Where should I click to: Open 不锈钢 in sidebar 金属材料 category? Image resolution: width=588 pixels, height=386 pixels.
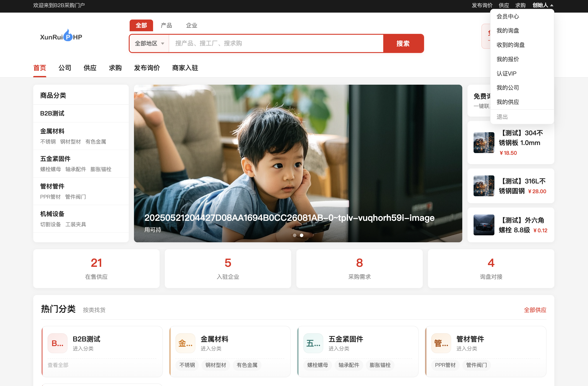click(x=48, y=142)
